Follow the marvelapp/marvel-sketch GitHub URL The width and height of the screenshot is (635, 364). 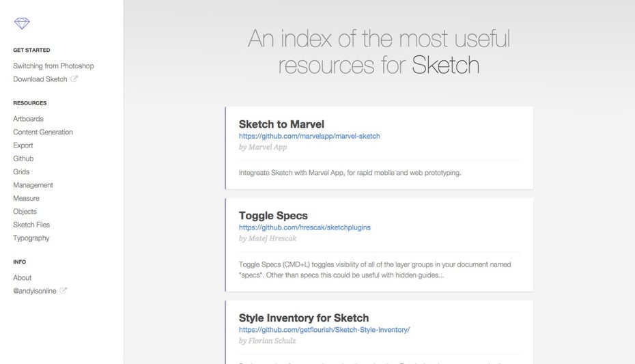[309, 136]
